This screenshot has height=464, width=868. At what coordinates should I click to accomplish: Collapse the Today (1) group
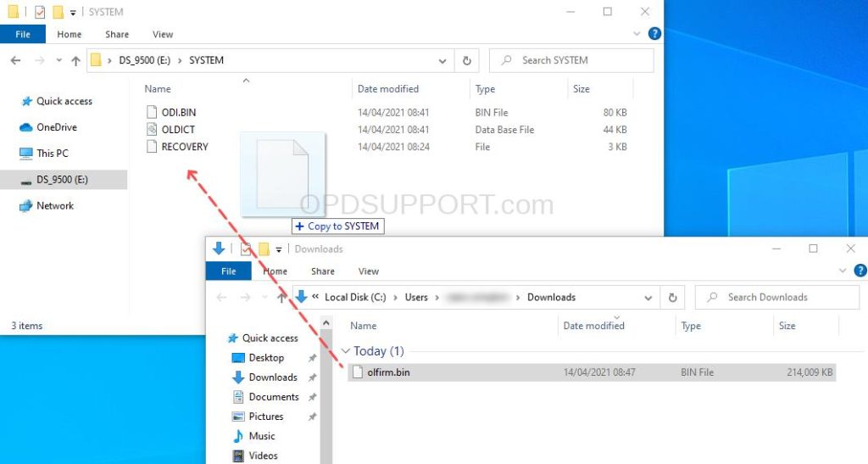(346, 351)
